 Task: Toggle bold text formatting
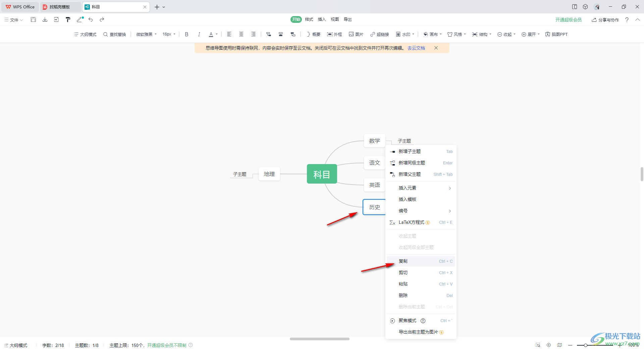coord(186,34)
